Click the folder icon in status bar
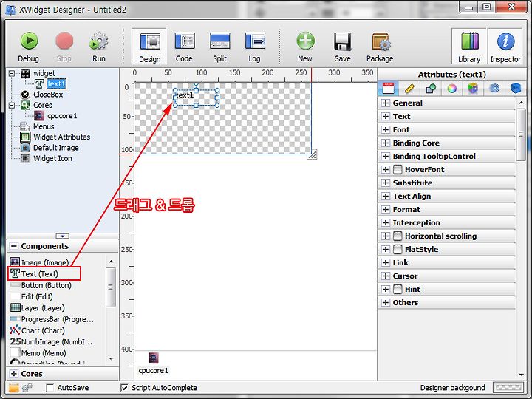The image size is (532, 399). 14,387
